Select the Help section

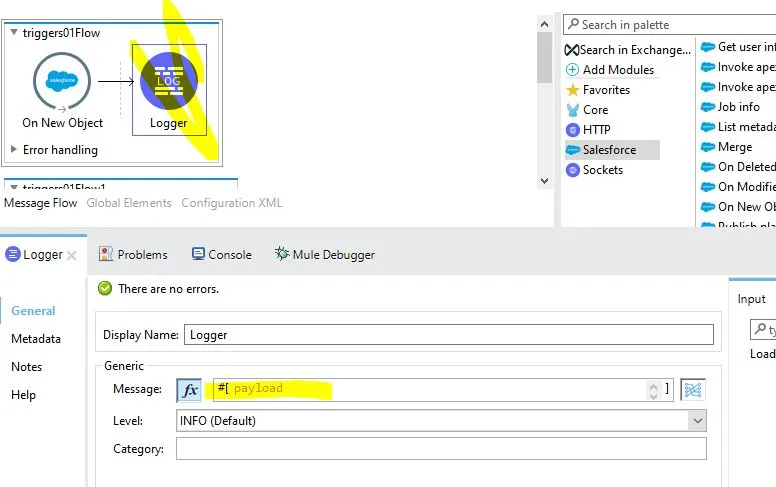click(23, 395)
